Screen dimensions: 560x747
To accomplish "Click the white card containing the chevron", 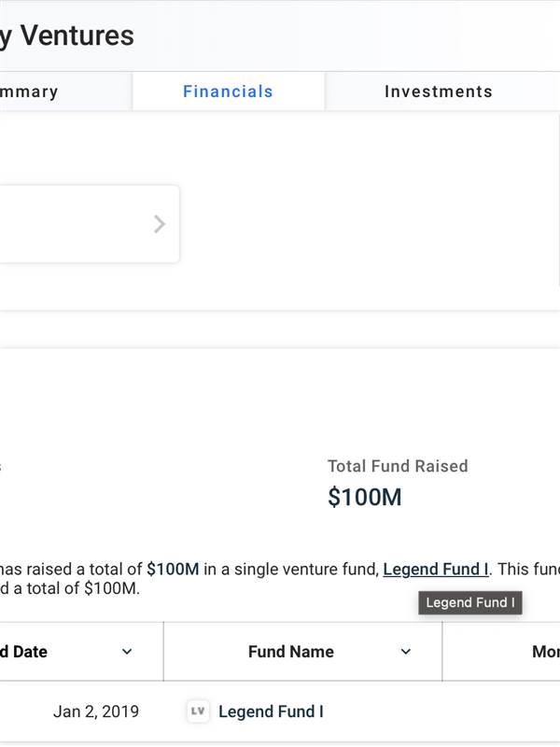I will [x=90, y=224].
